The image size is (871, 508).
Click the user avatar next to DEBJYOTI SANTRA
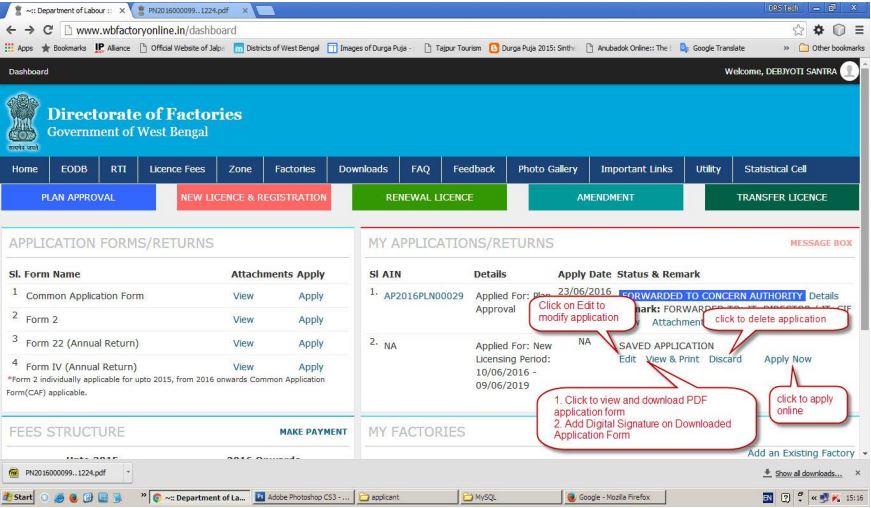click(849, 71)
